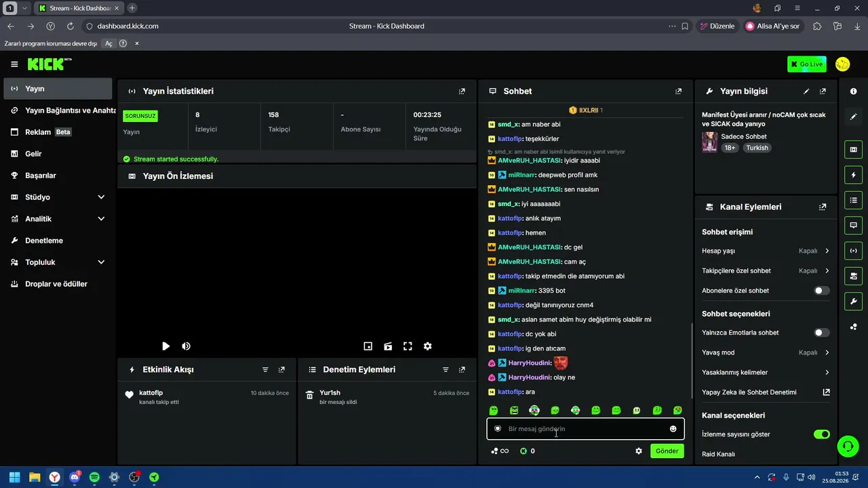Toggle the chat widget icon in the right sidebar
The width and height of the screenshot is (868, 488).
[853, 225]
